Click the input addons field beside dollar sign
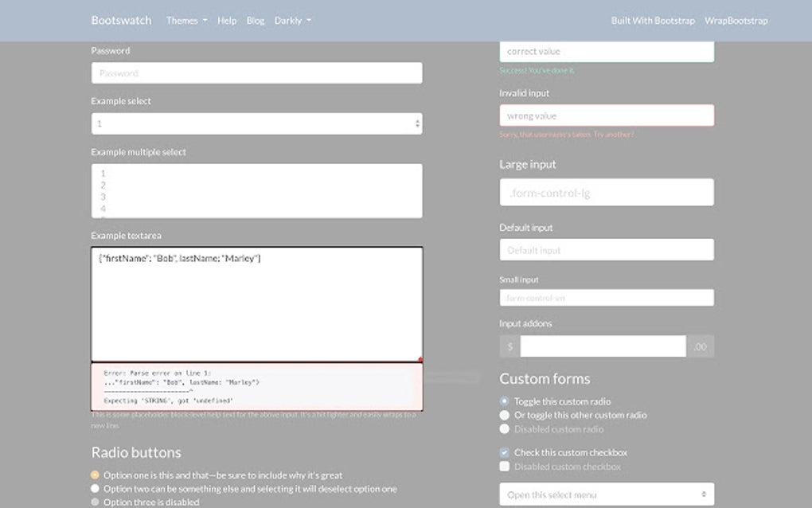 point(603,346)
